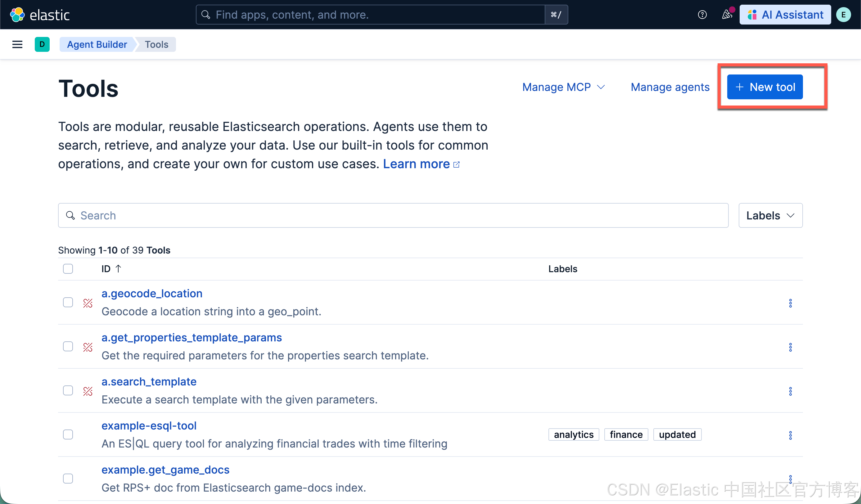Toggle the select-all tools checkbox
The height and width of the screenshot is (504, 861).
pos(68,269)
